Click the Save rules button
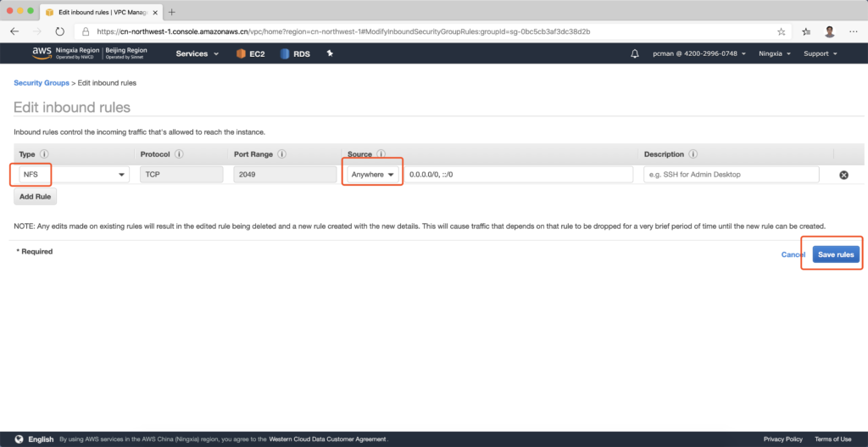 (x=836, y=254)
